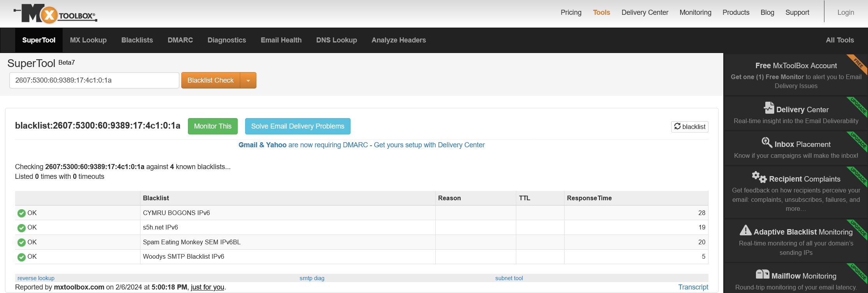Screen dimensions: 868x293
Task: Click the smtp diag link
Action: (312, 278)
